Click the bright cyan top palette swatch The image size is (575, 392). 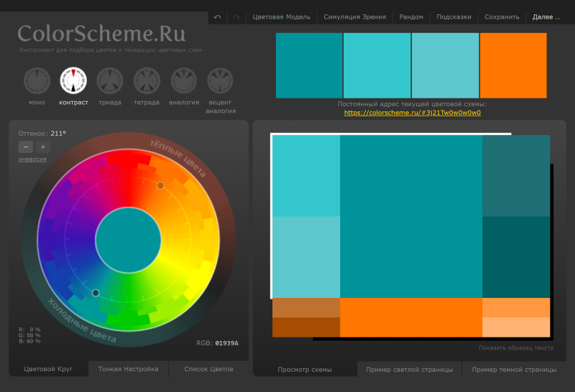(x=377, y=65)
